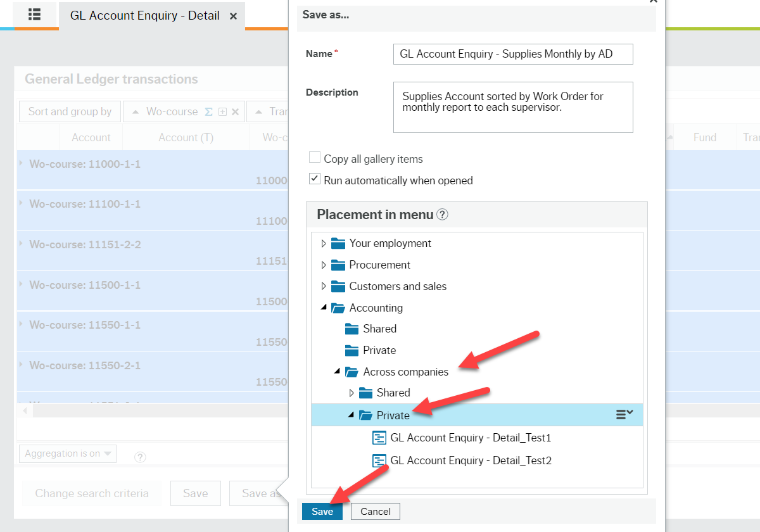760x532 pixels.
Task: Click the help icon near Aggregation is on
Action: point(140,457)
